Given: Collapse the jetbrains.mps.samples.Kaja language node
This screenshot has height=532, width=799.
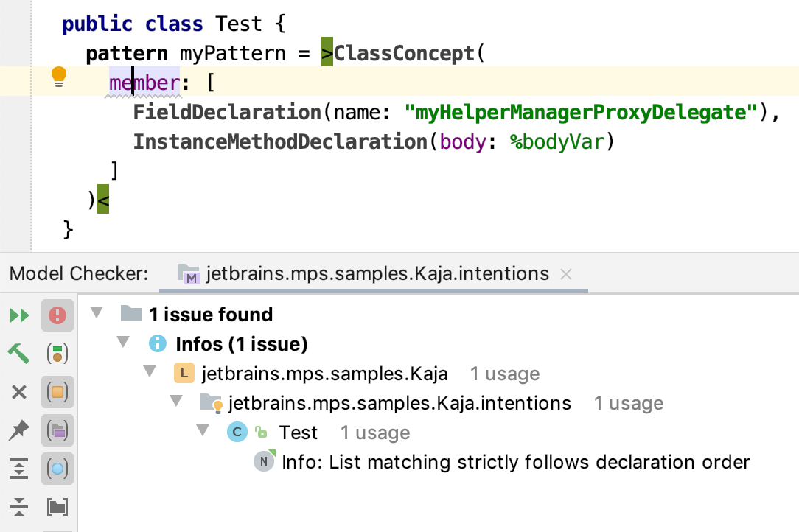Looking at the screenshot, I should (x=150, y=373).
